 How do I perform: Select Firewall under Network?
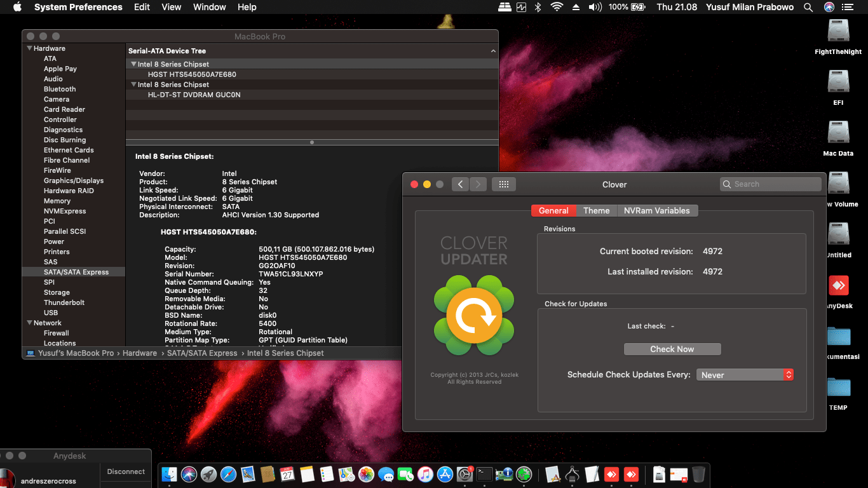point(57,333)
